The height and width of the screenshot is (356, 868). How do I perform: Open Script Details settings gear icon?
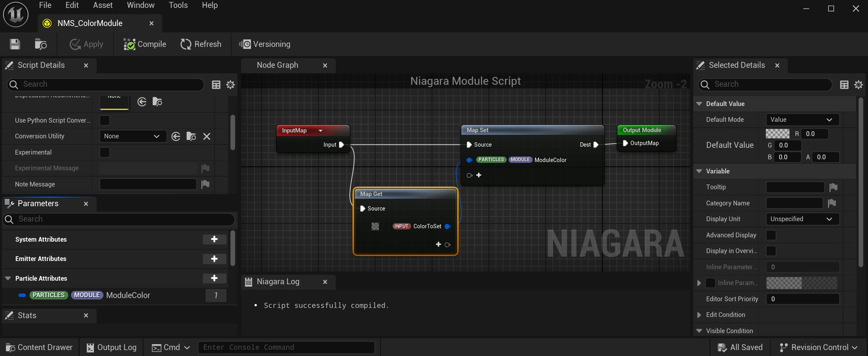pyautogui.click(x=230, y=84)
